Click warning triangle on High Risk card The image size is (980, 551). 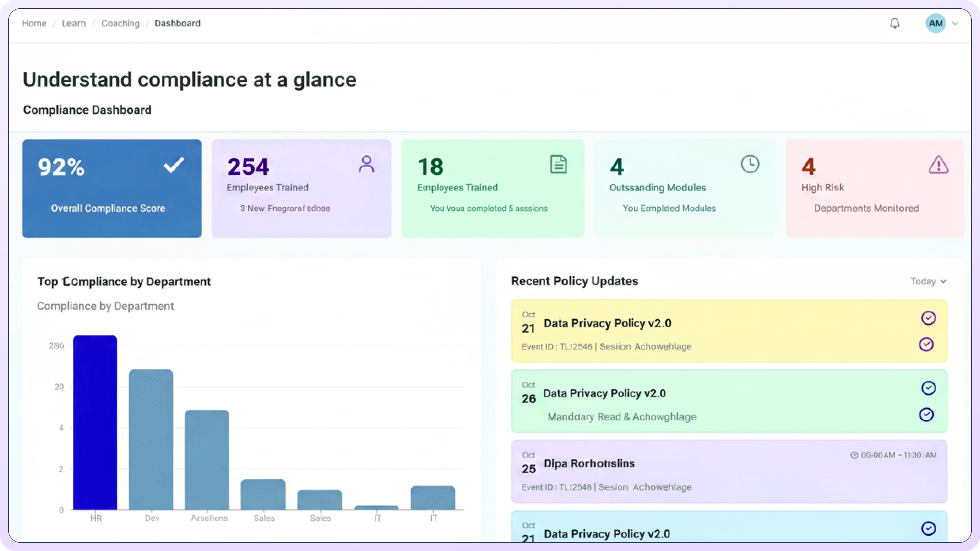(939, 165)
